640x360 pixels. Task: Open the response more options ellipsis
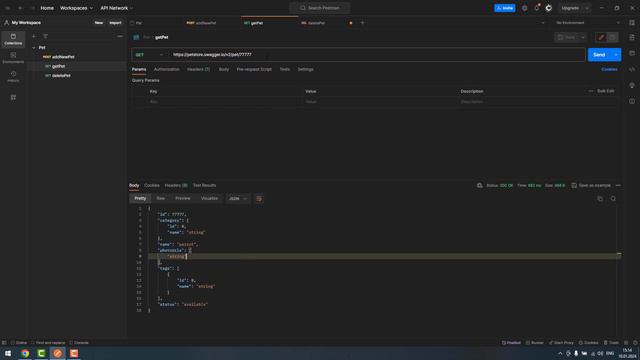coord(618,185)
